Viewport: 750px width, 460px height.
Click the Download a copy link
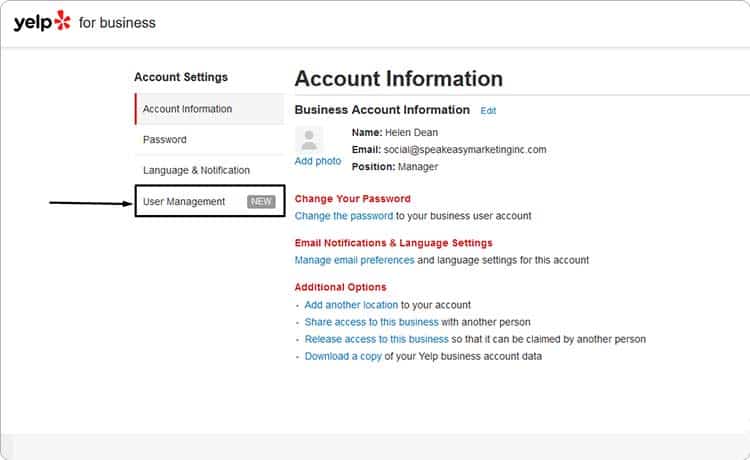tap(343, 357)
